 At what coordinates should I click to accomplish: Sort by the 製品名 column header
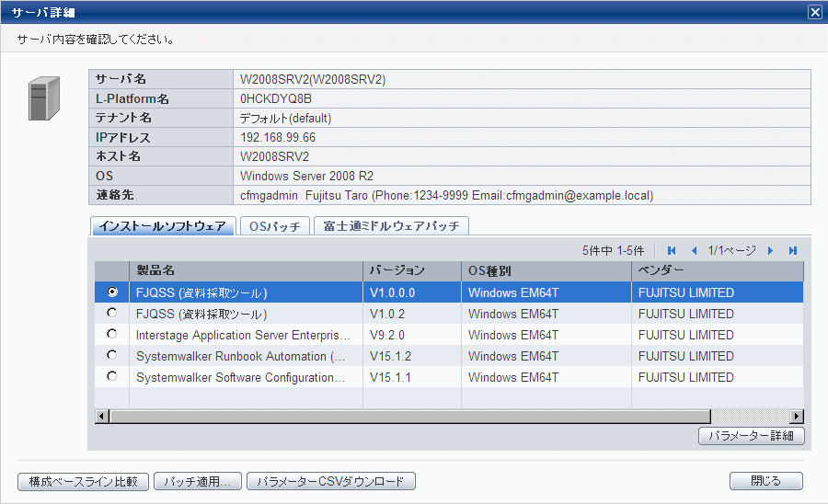(x=246, y=270)
